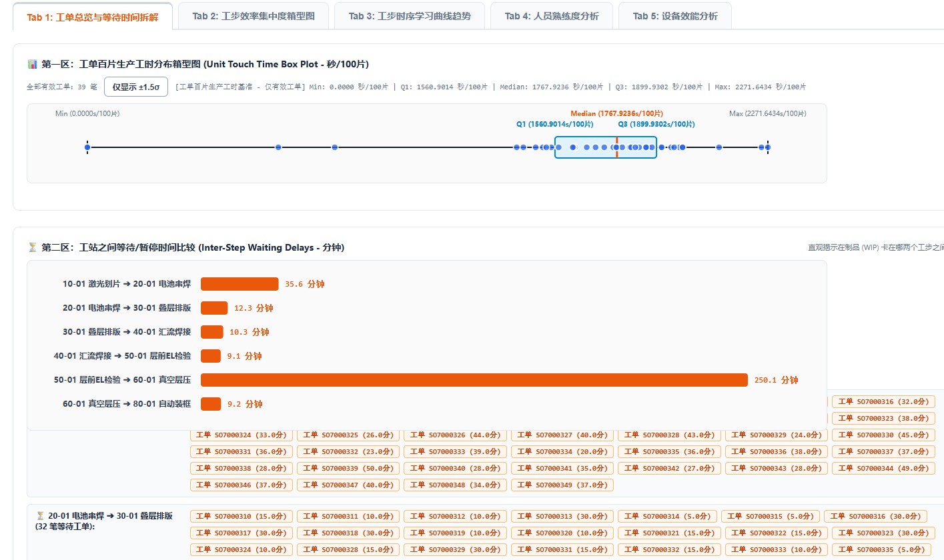
Task: Open work order chip SO7000332 (23.0分)
Action: point(348,452)
